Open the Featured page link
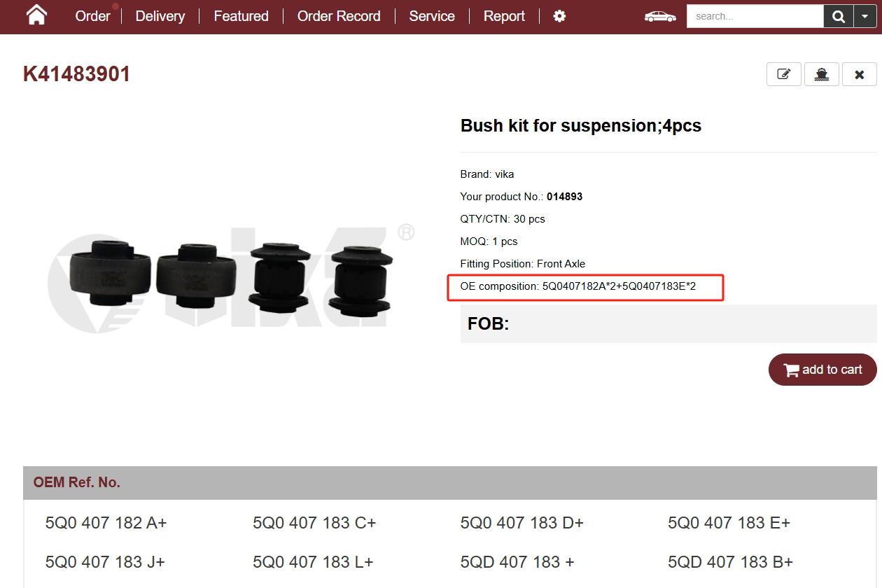The height and width of the screenshot is (588, 882). pyautogui.click(x=241, y=15)
